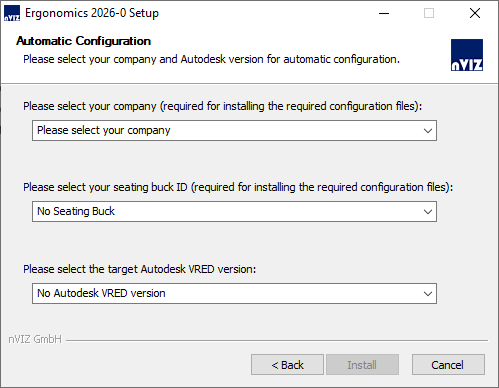This screenshot has width=499, height=388.
Task: Click the seating buck ID label text
Action: click(238, 187)
